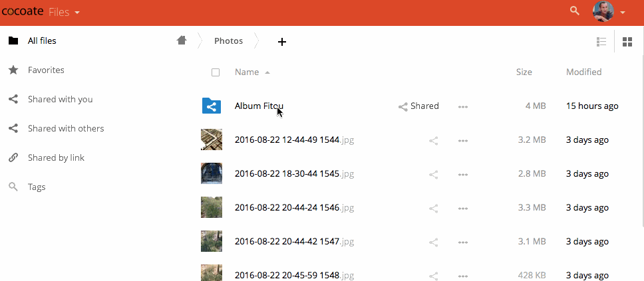644x281 pixels.
Task: Open file 2016-08-22 18-30-44 1545.jpg
Action: [x=294, y=173]
